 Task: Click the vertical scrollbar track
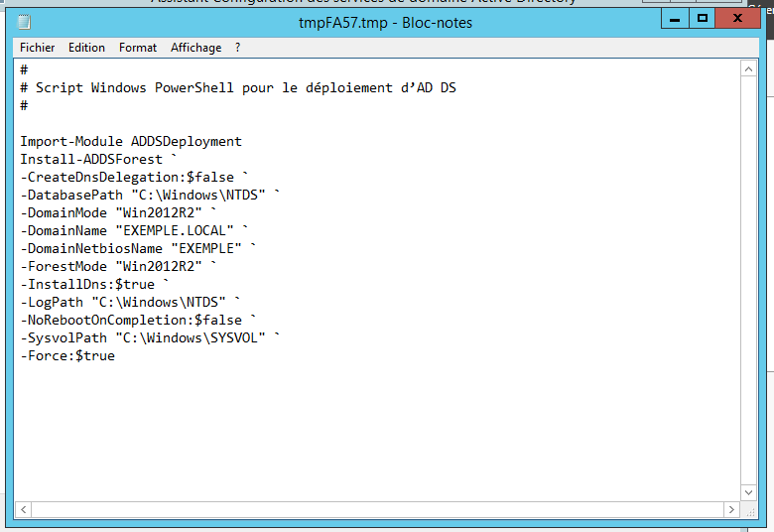pyautogui.click(x=748, y=281)
